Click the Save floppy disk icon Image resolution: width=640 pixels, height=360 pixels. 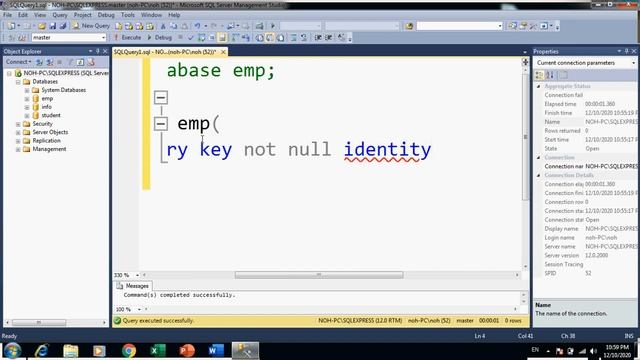tap(53, 26)
